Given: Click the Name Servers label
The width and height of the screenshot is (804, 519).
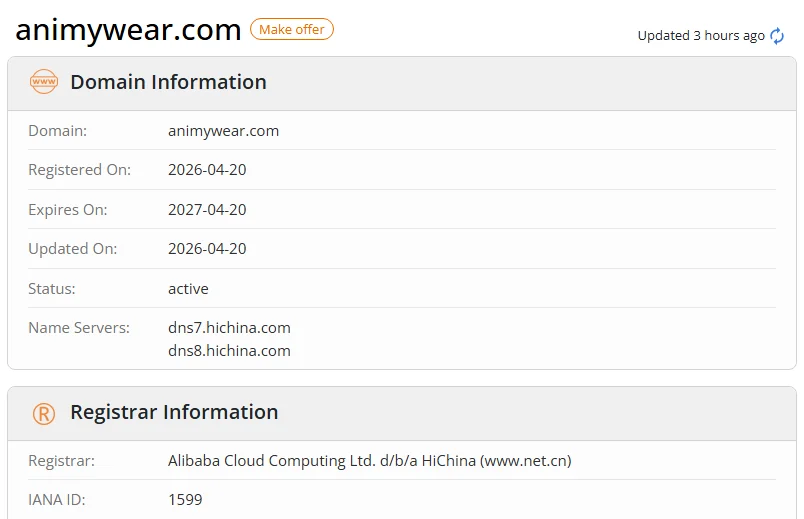Looking at the screenshot, I should point(79,328).
